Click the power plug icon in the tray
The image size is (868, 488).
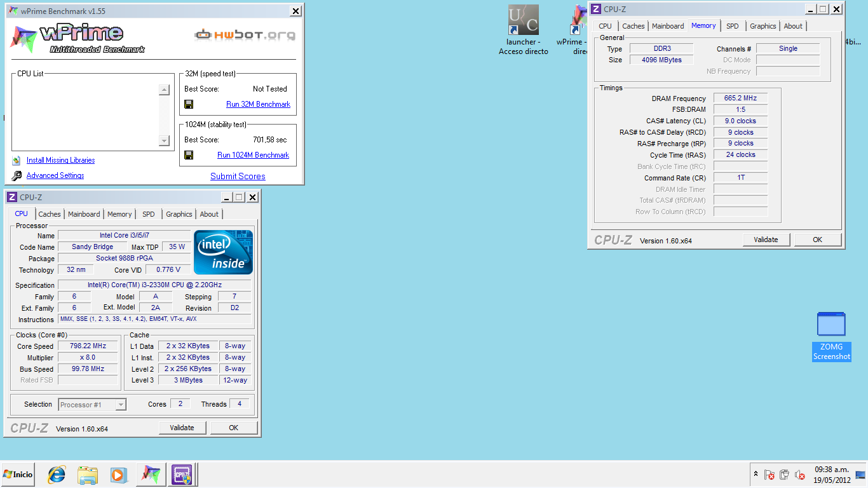pos(785,475)
